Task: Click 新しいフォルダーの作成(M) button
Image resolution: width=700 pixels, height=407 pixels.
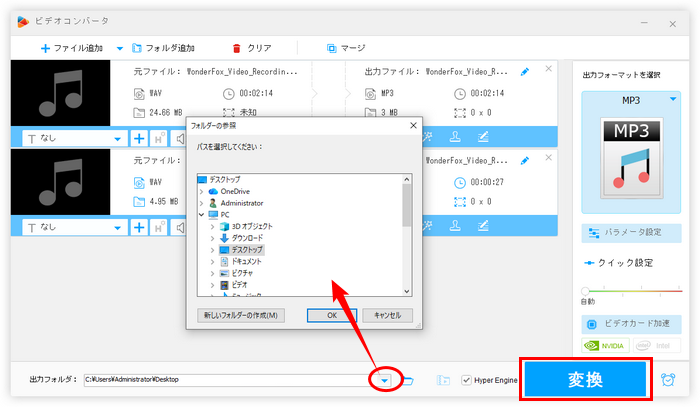Action: point(241,316)
